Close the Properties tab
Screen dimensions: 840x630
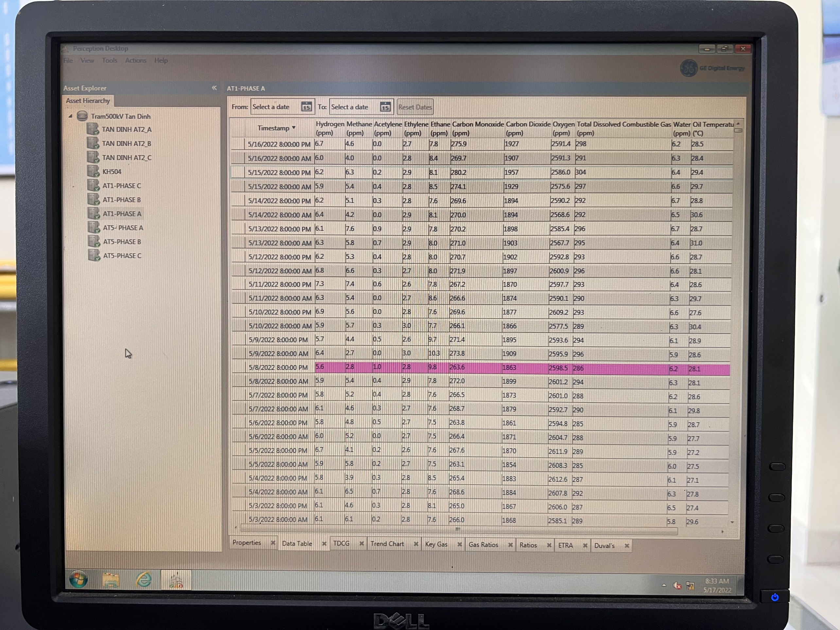[273, 543]
